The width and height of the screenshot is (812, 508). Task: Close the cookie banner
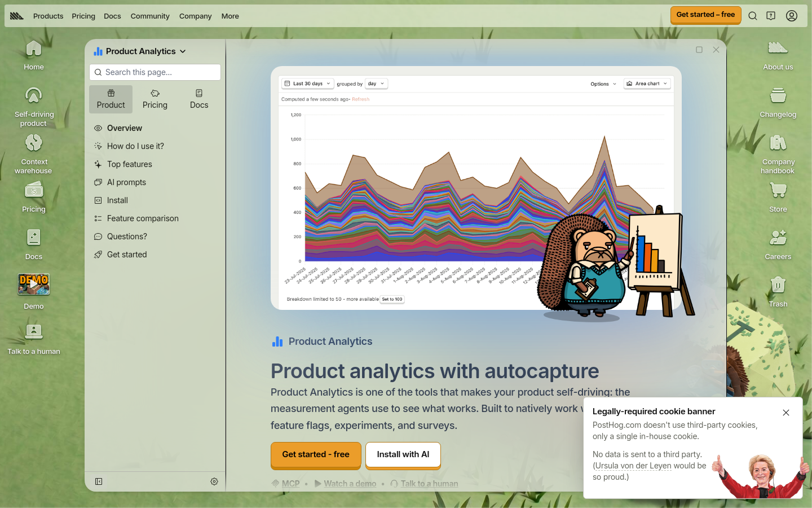pyautogui.click(x=786, y=413)
